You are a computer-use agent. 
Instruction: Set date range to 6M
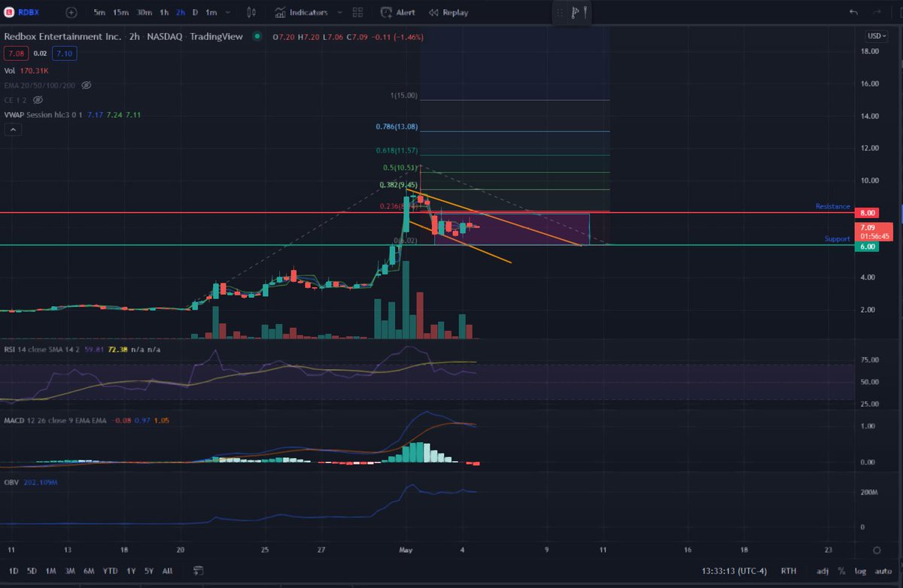coord(89,571)
